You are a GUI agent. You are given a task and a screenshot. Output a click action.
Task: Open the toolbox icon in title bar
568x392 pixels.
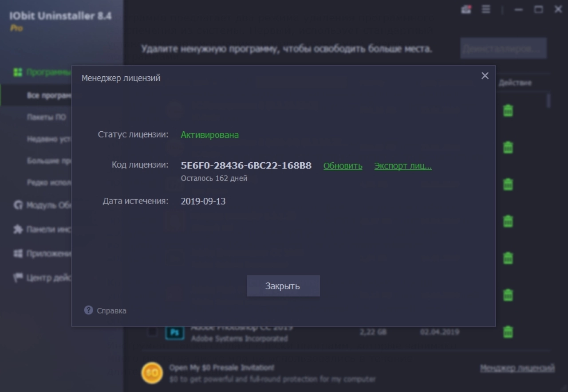click(466, 9)
